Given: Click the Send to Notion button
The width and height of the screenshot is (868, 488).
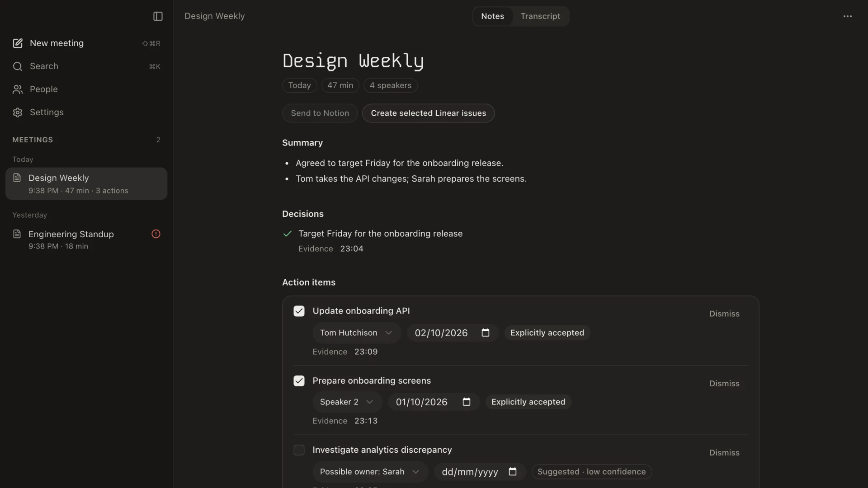Looking at the screenshot, I should click(320, 113).
